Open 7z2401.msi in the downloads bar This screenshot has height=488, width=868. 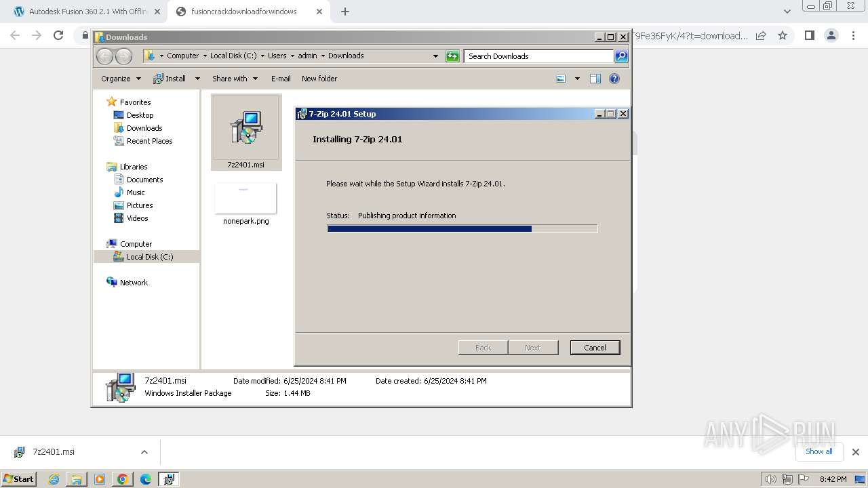(53, 451)
